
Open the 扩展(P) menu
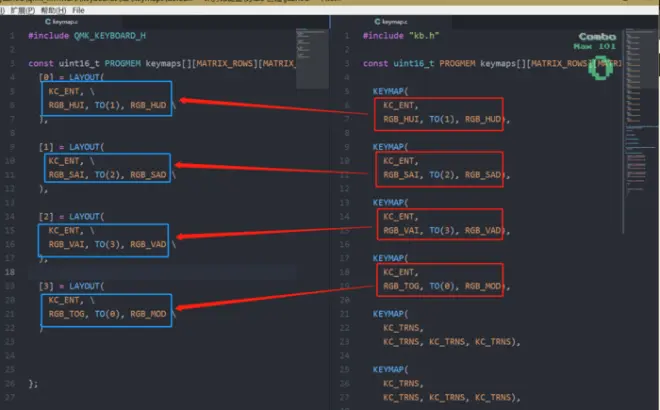[23, 10]
